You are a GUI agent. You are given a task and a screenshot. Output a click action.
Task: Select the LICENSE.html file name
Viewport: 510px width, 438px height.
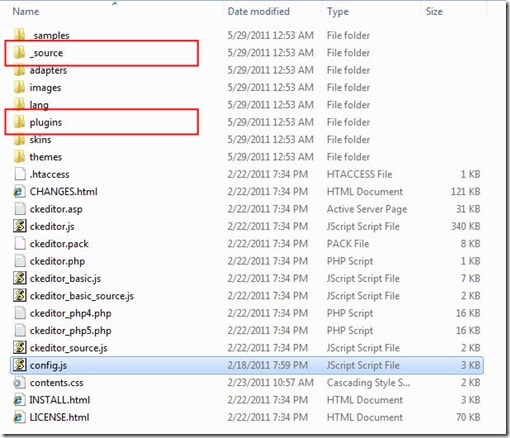pos(59,417)
